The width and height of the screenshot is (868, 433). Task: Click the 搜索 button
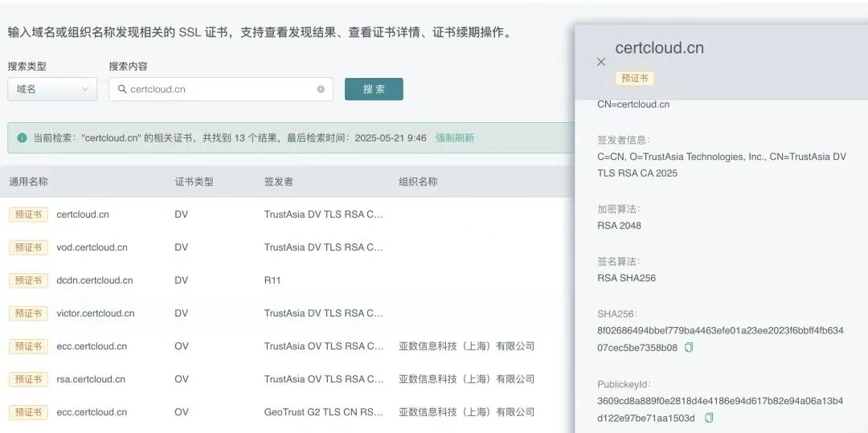pos(374,89)
